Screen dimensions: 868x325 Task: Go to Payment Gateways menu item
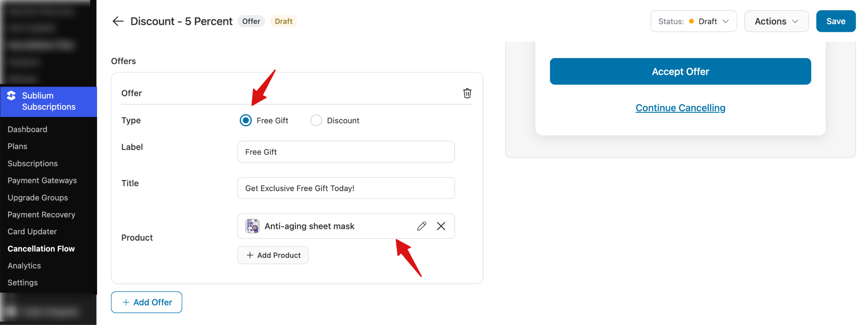(42, 181)
